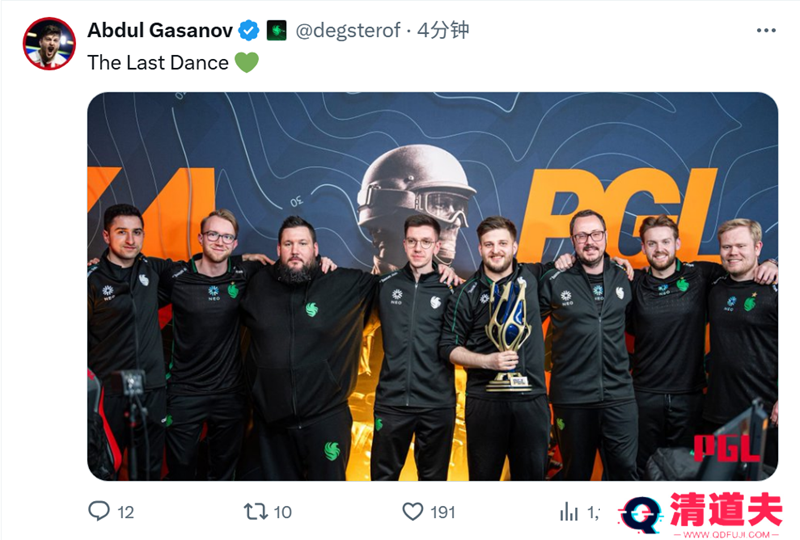800x540 pixels.
Task: Toggle like with the heart outline icon
Action: click(413, 511)
